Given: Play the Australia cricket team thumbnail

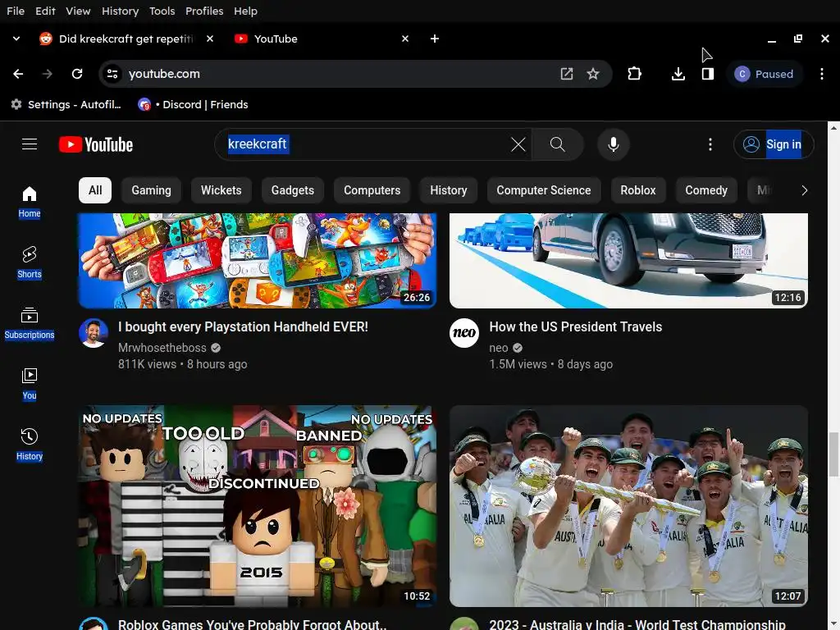Looking at the screenshot, I should tap(628, 506).
